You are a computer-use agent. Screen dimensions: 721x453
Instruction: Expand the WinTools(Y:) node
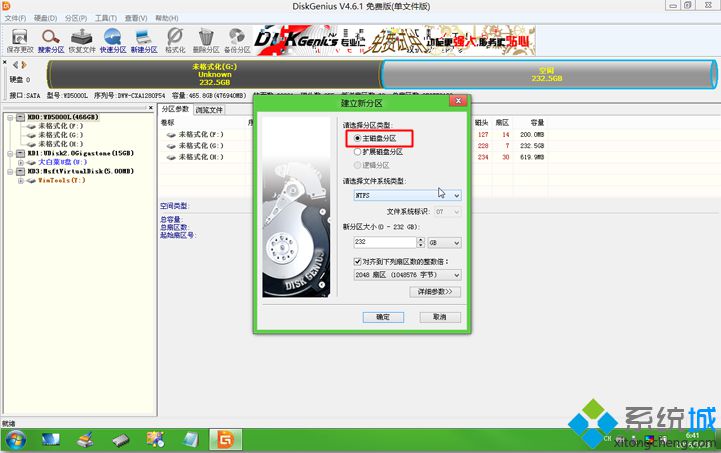click(x=21, y=181)
